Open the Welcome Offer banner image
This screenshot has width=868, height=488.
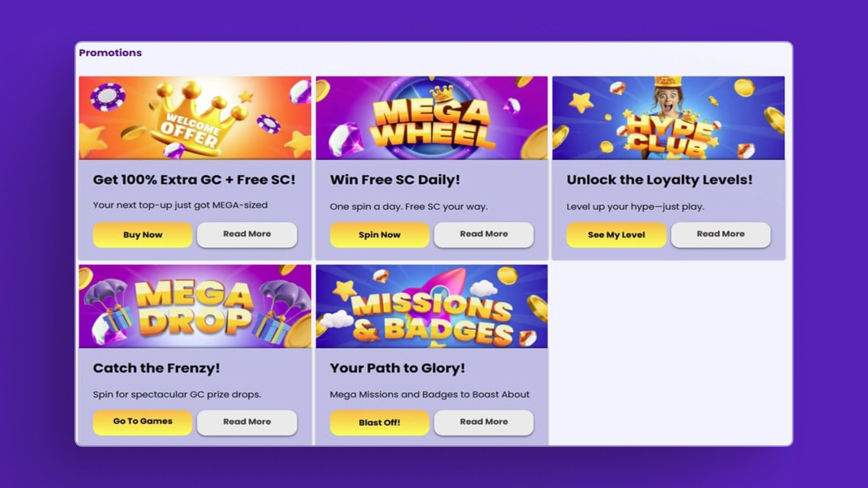click(195, 117)
